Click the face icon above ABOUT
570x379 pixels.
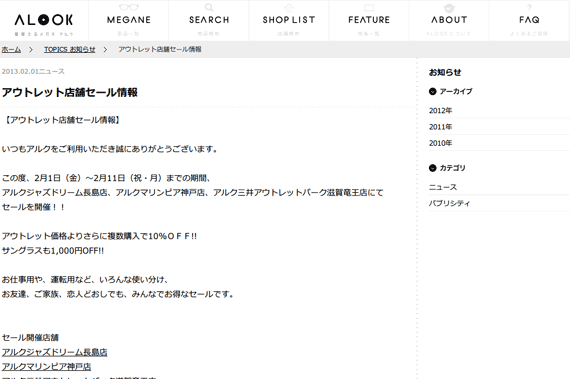tap(449, 8)
